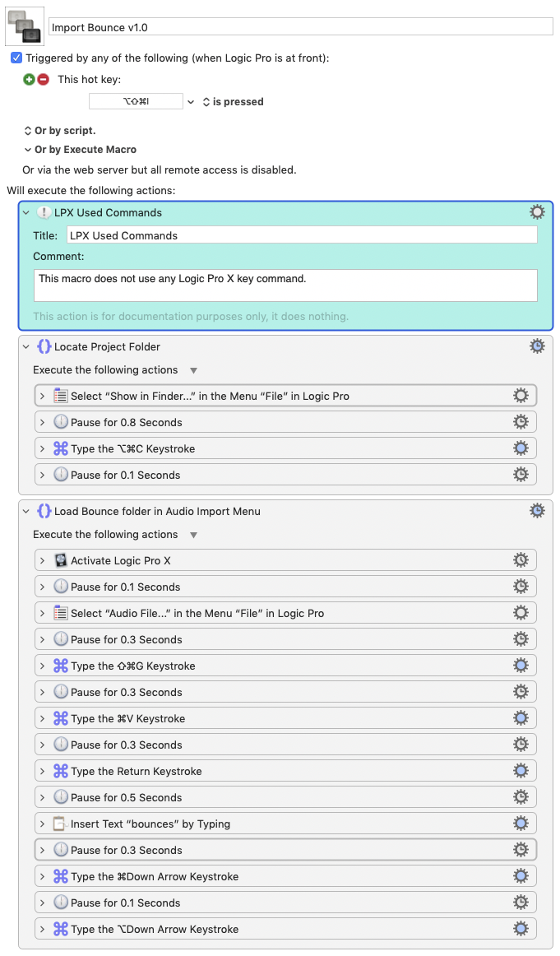Image resolution: width=560 pixels, height=956 pixels.
Task: Open gear menu of ⇧⌘G Keystroke action
Action: pos(521,666)
